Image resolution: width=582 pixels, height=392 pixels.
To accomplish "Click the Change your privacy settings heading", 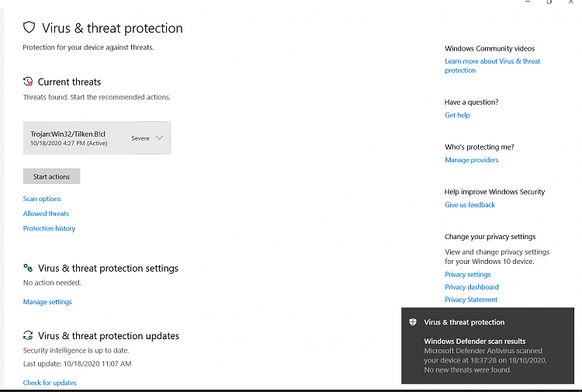I will (x=490, y=237).
